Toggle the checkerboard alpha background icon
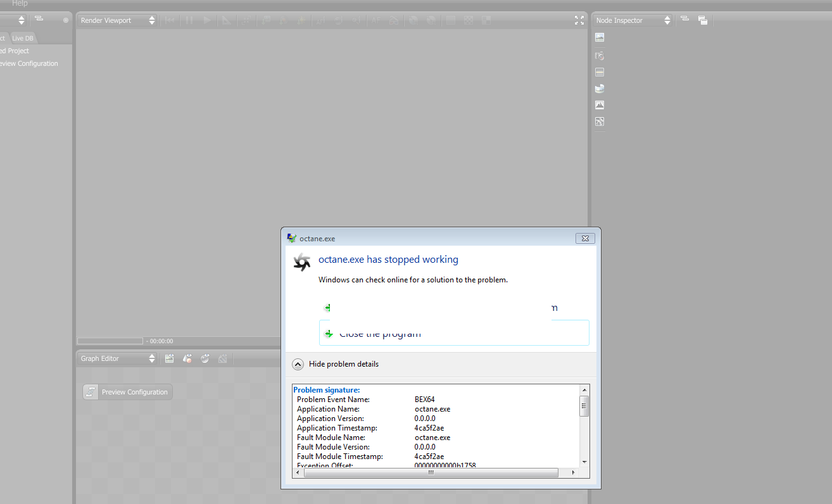Image resolution: width=832 pixels, height=504 pixels. pyautogui.click(x=468, y=20)
